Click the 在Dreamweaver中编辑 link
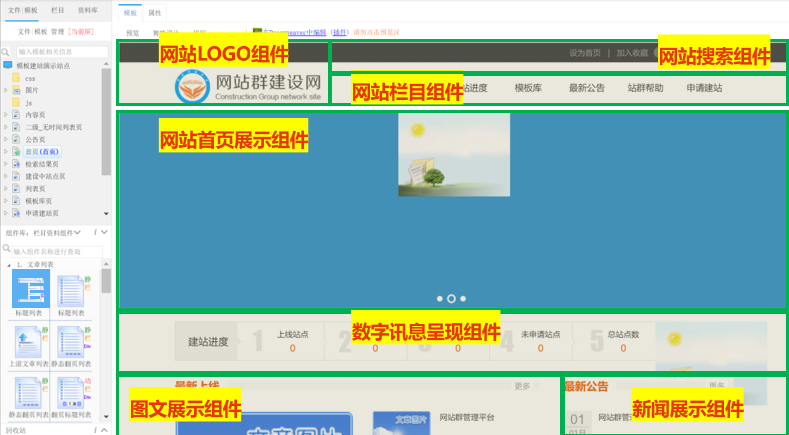This screenshot has height=435, width=789. tap(295, 32)
